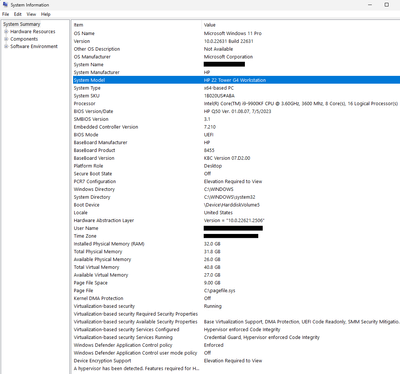Select the hypervisor has been detected row

click(236, 368)
